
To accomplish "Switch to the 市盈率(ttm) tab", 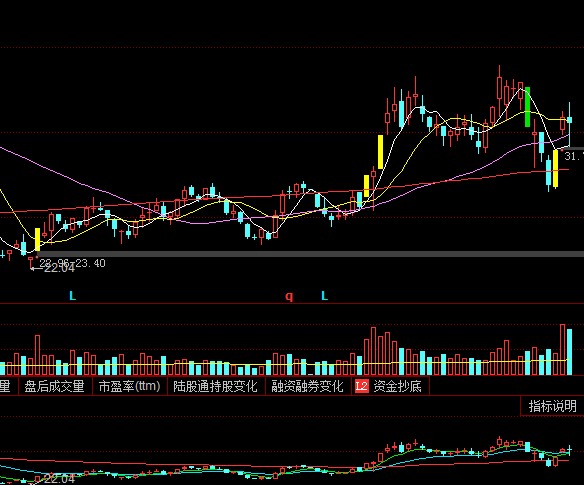I will pyautogui.click(x=129, y=386).
